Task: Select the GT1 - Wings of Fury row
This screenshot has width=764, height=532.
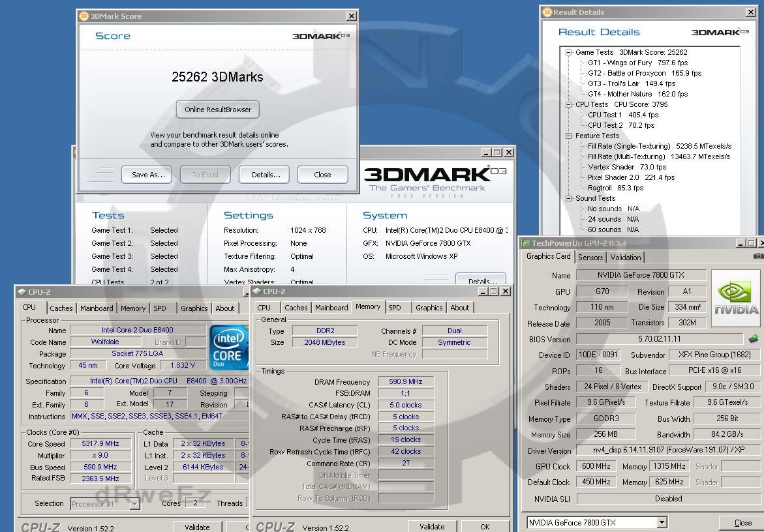Action: pos(638,63)
